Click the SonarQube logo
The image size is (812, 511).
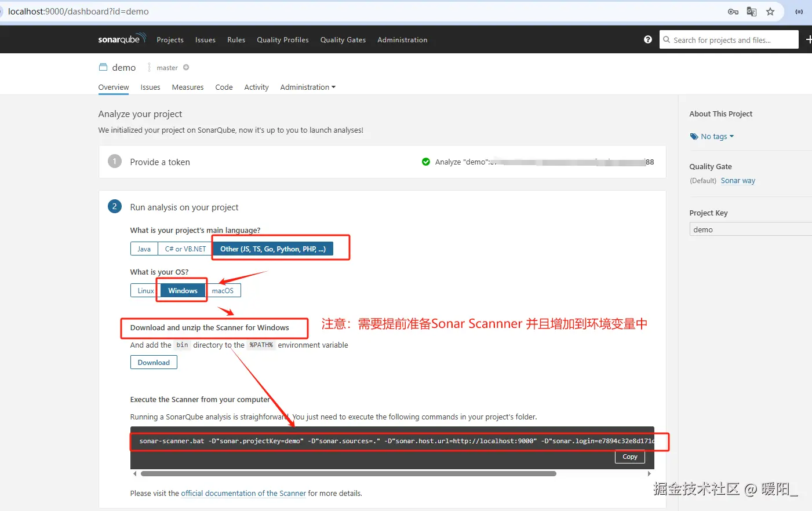pyautogui.click(x=122, y=39)
